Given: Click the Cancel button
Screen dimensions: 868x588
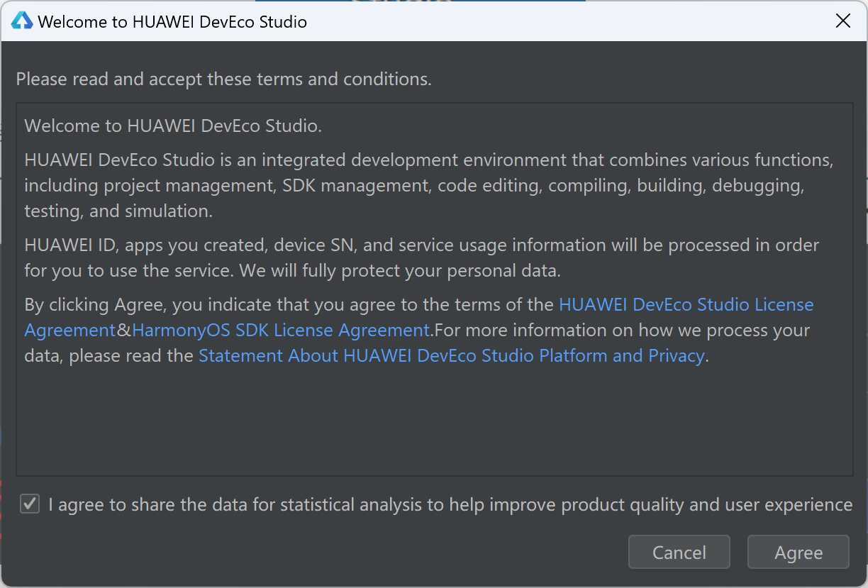Looking at the screenshot, I should pyautogui.click(x=679, y=553).
